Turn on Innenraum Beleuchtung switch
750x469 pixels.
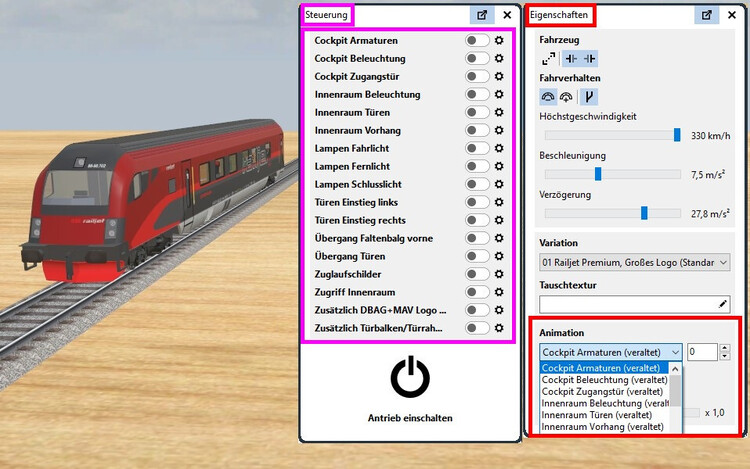[477, 94]
